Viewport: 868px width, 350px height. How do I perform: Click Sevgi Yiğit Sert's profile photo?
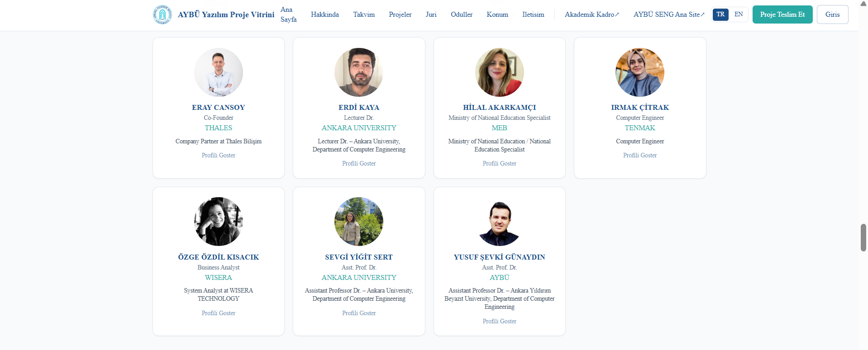(x=359, y=222)
